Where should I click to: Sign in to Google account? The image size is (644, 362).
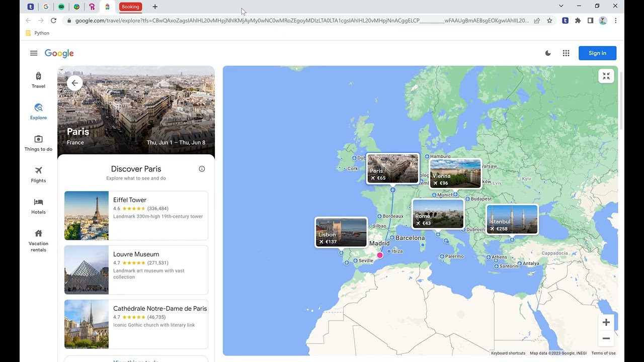(597, 53)
